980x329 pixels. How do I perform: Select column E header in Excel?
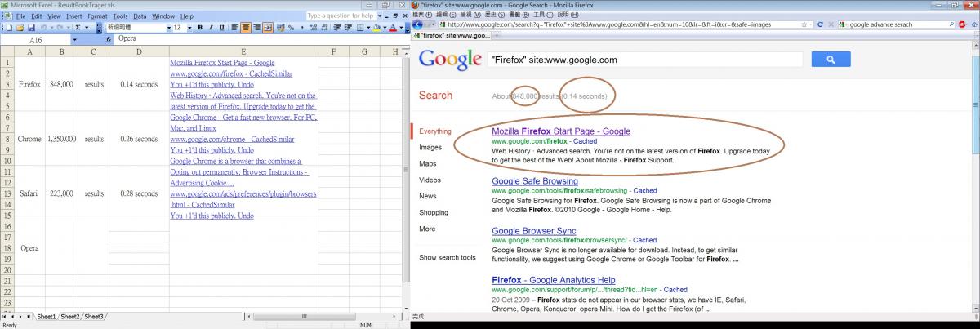coord(243,51)
